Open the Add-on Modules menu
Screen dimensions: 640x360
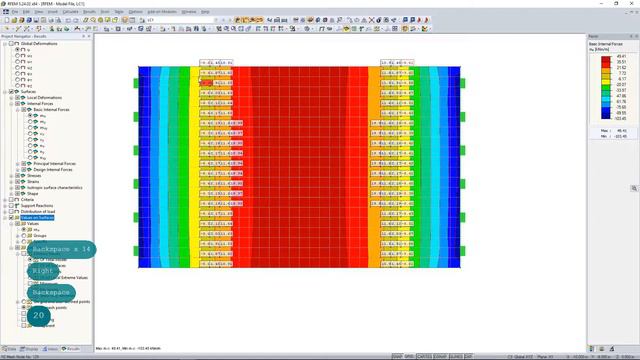[162, 12]
